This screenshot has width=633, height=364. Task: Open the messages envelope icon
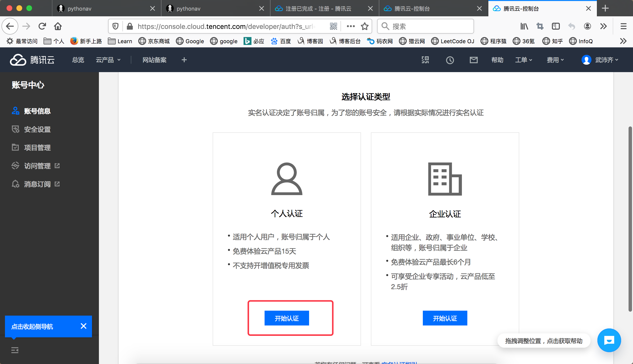pos(474,60)
